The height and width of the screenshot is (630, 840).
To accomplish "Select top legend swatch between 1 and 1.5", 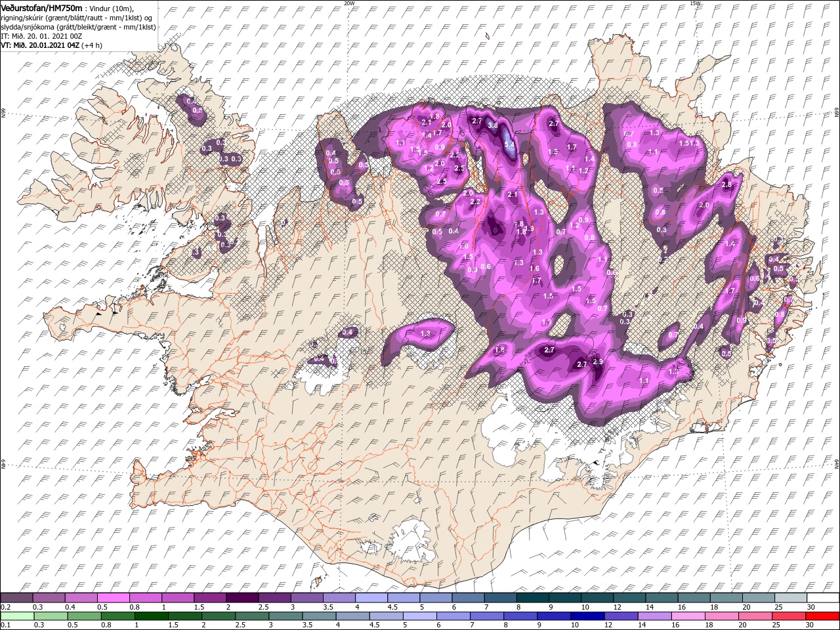I will click(x=178, y=597).
